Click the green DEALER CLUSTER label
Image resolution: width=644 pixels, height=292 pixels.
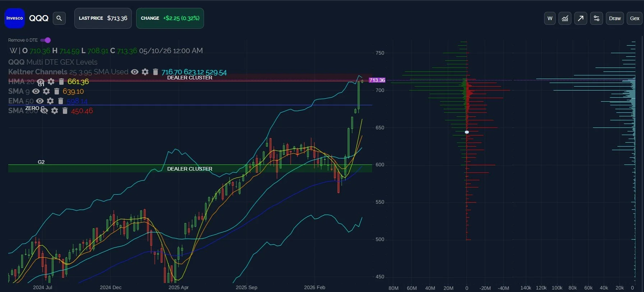[190, 169]
